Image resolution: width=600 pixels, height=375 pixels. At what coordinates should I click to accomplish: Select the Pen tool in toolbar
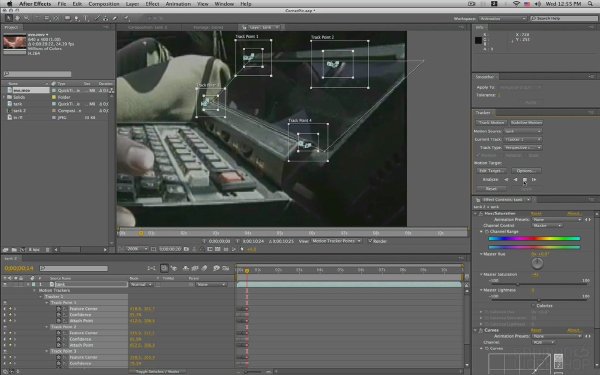(77, 18)
